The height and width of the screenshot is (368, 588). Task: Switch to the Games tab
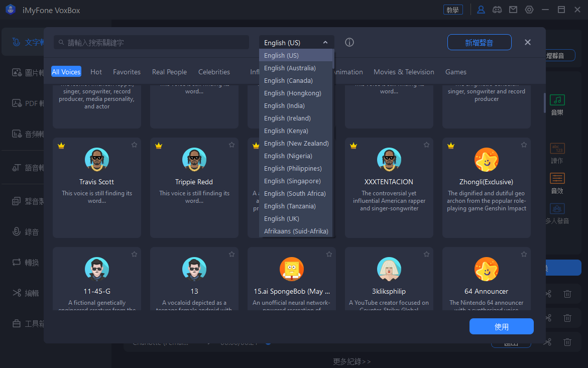(x=455, y=72)
